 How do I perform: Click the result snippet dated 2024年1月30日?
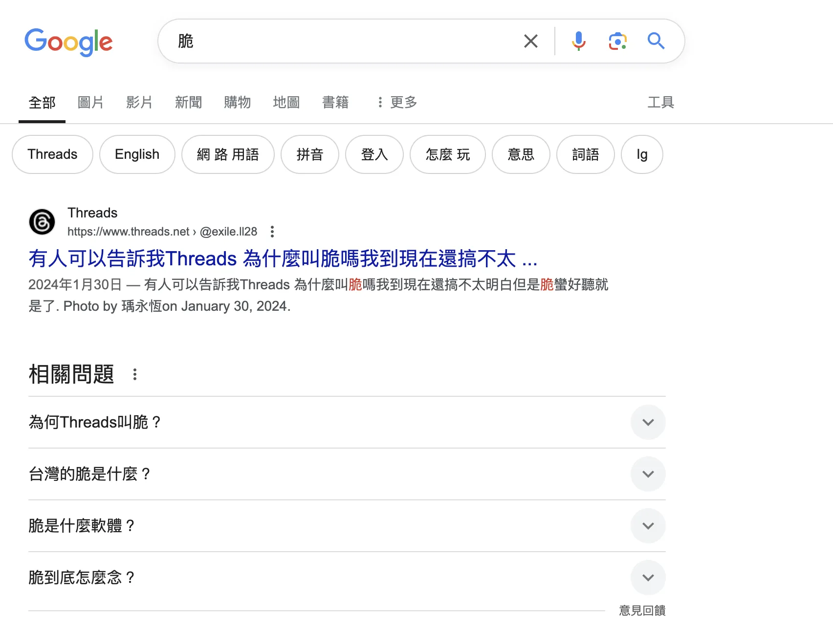(x=318, y=295)
